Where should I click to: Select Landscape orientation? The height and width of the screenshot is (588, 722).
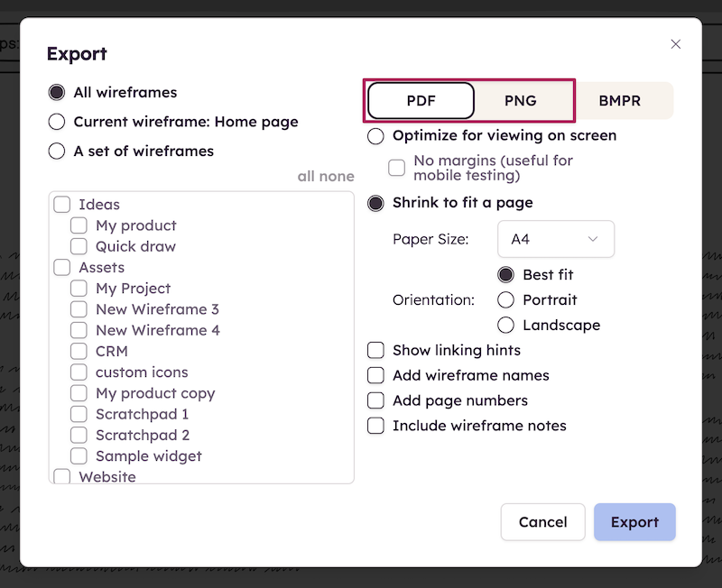pos(506,325)
